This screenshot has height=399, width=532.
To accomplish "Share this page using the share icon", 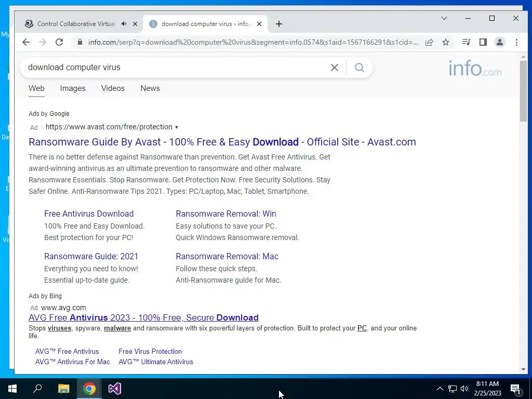I will (x=429, y=42).
